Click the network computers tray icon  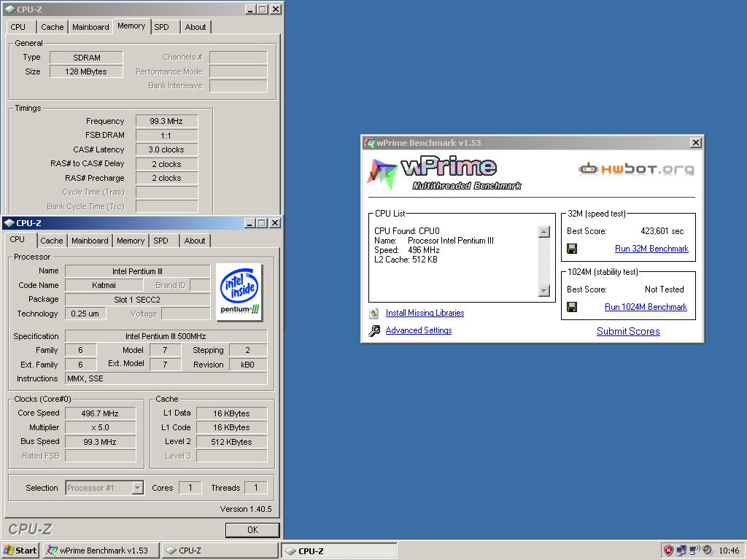point(681,551)
